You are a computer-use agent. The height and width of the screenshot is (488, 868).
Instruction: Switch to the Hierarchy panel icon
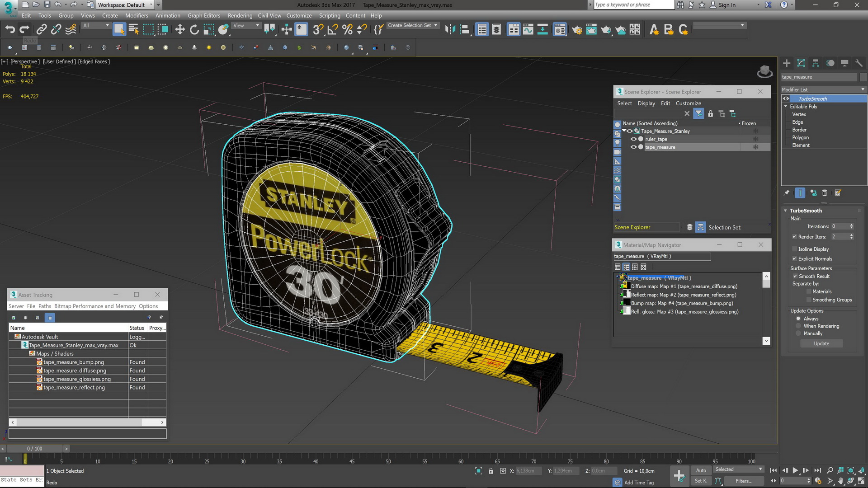[816, 63]
